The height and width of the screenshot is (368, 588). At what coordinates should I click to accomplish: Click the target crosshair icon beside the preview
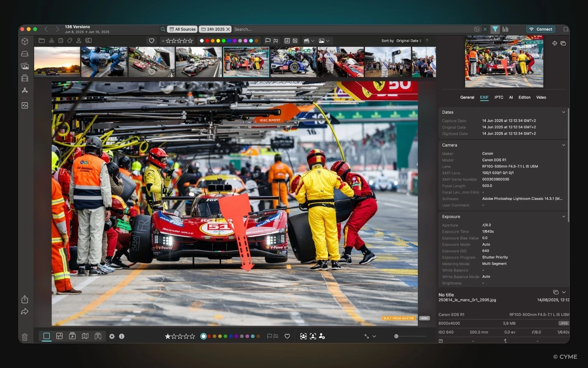555,43
